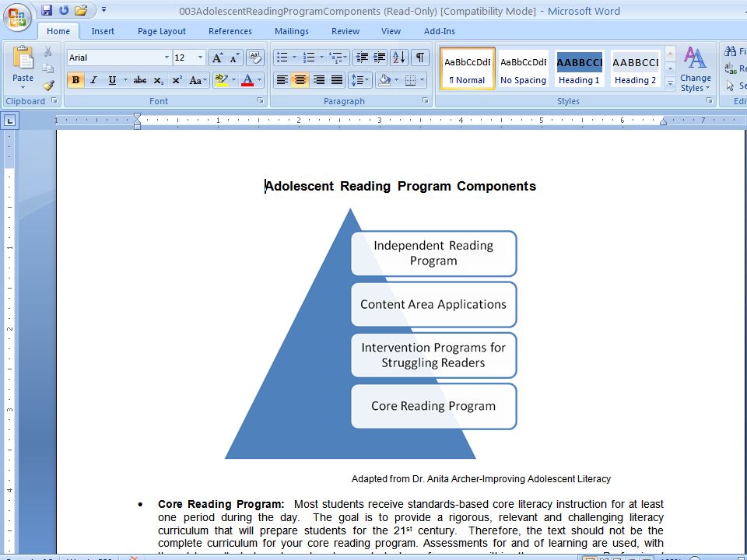The height and width of the screenshot is (560, 747).
Task: Move the right indent marker on ruler
Action: point(663,122)
